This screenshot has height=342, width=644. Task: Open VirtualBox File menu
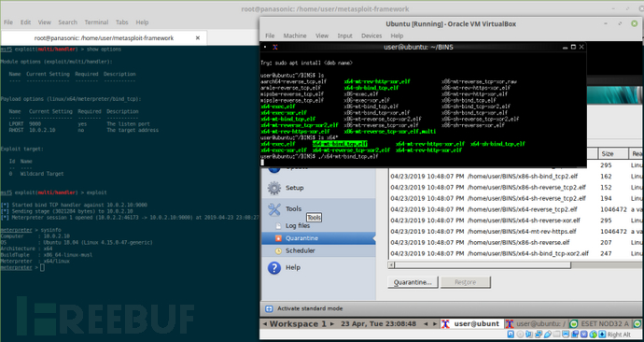(270, 36)
